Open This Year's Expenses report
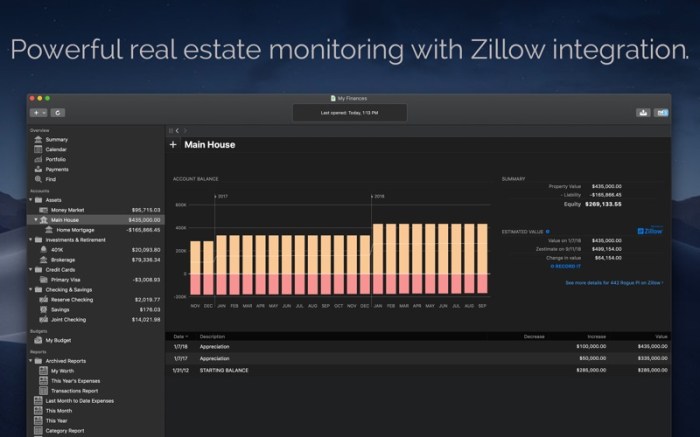The width and height of the screenshot is (700, 437). [75, 381]
